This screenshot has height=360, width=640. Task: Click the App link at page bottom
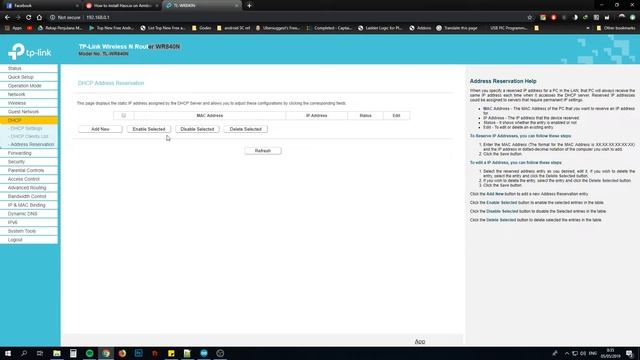click(420, 341)
